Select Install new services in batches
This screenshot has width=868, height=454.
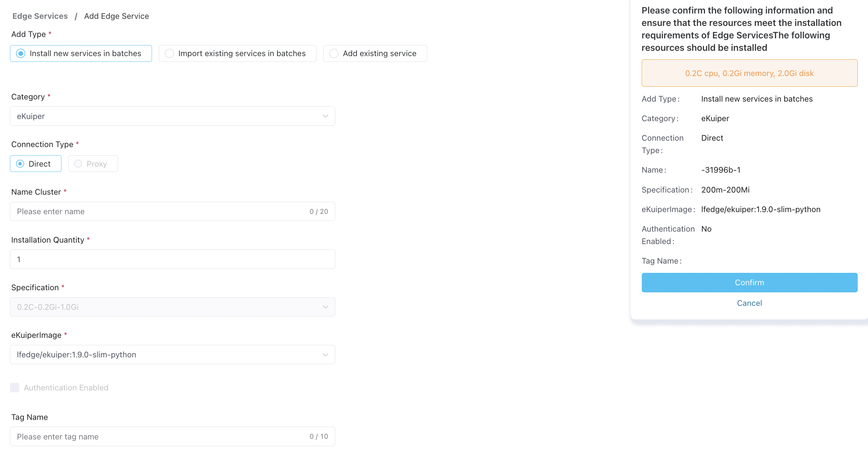81,53
